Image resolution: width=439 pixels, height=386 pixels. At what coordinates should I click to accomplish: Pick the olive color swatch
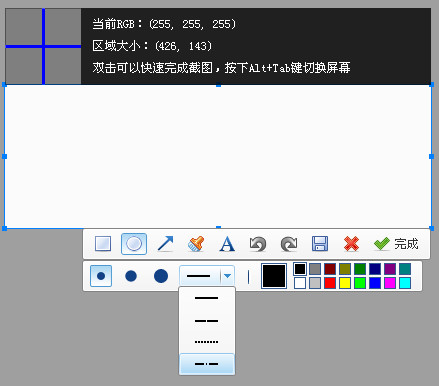coord(345,269)
